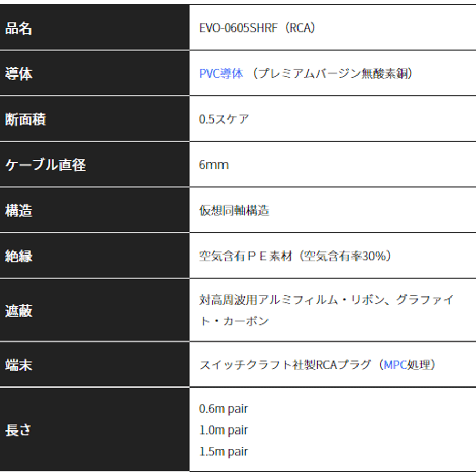The height and width of the screenshot is (476, 476).
Task: Select the 1.5m pair length entry
Action: coord(224,451)
